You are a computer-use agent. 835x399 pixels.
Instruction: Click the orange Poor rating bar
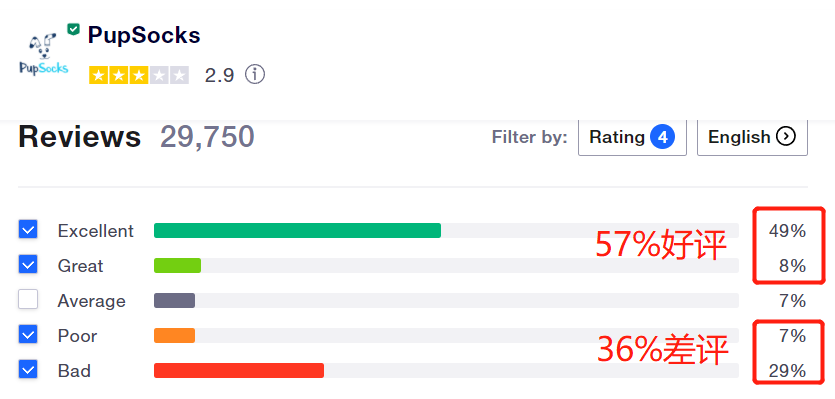[174, 336]
